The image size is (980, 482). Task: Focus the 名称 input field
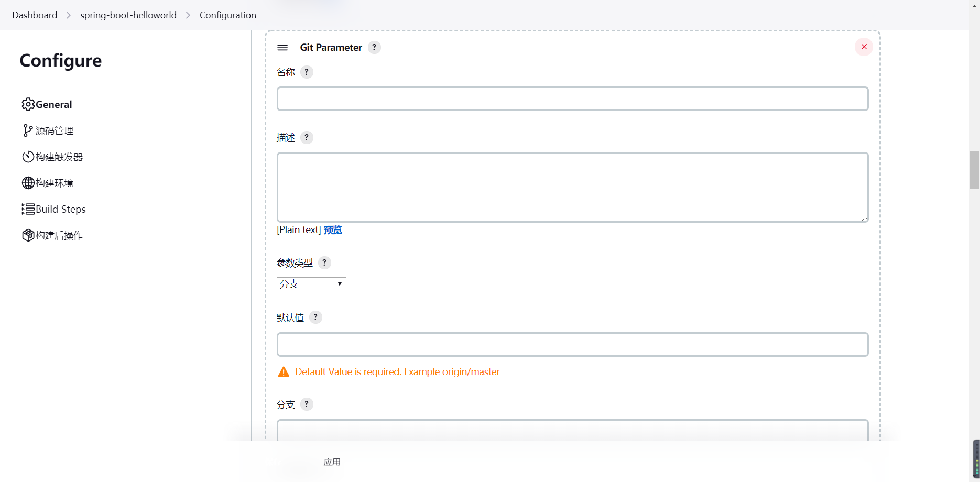click(x=573, y=98)
